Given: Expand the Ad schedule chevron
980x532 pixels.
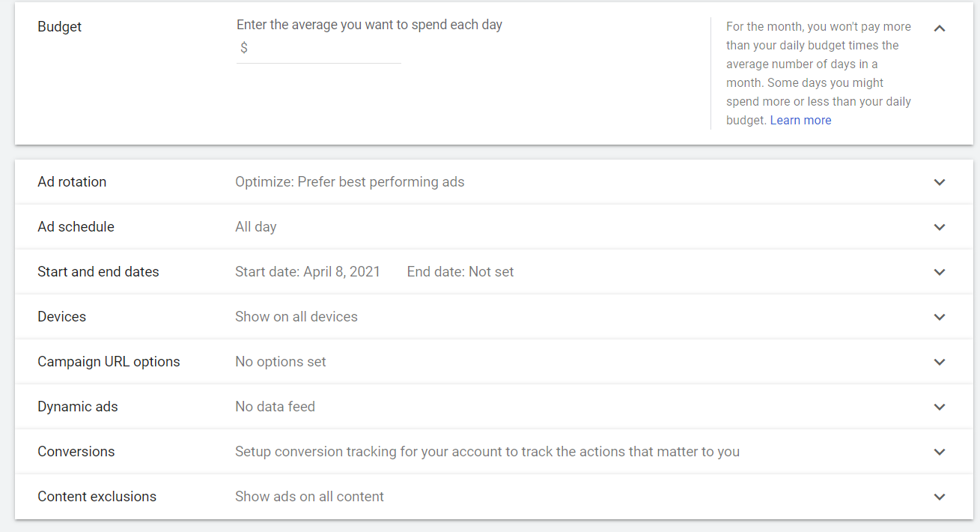Looking at the screenshot, I should coord(940,227).
